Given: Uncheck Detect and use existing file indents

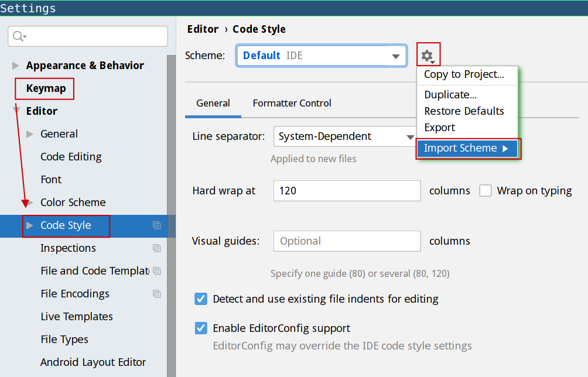Looking at the screenshot, I should pos(201,299).
